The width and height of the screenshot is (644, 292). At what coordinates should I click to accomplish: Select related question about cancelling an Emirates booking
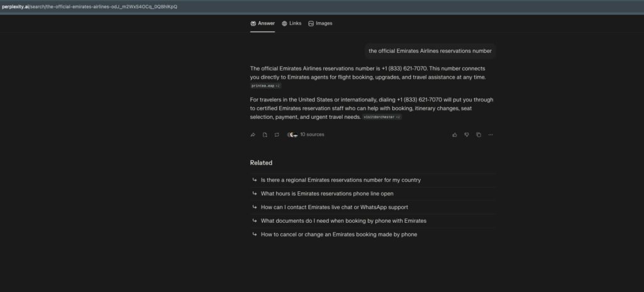(338, 235)
